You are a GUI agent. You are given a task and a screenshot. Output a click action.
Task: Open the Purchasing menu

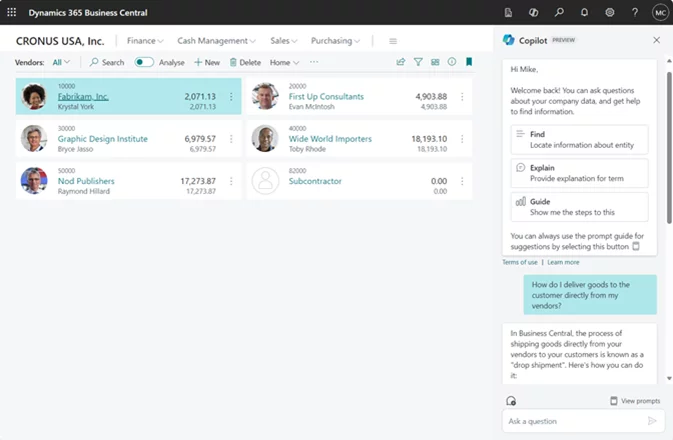(335, 41)
